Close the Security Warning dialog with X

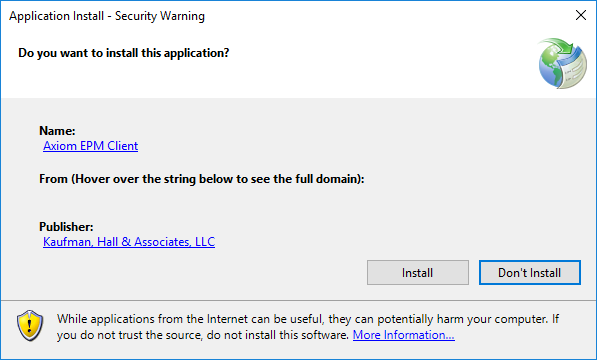[581, 15]
